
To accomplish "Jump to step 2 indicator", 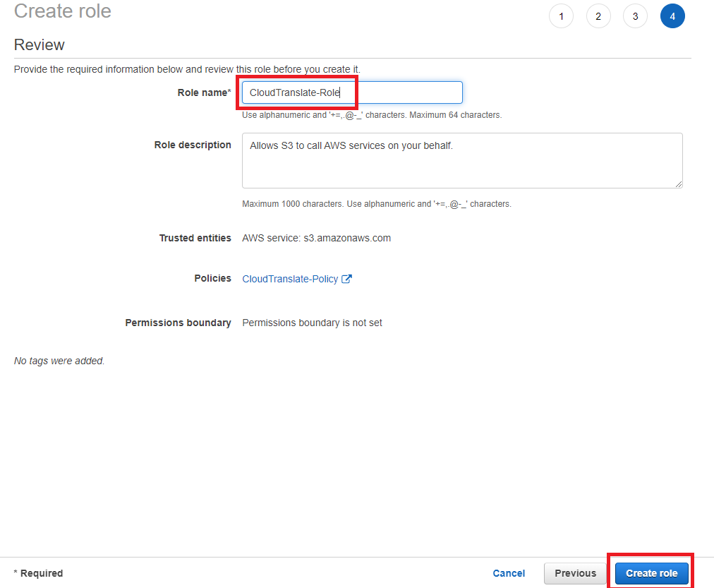I will click(598, 16).
